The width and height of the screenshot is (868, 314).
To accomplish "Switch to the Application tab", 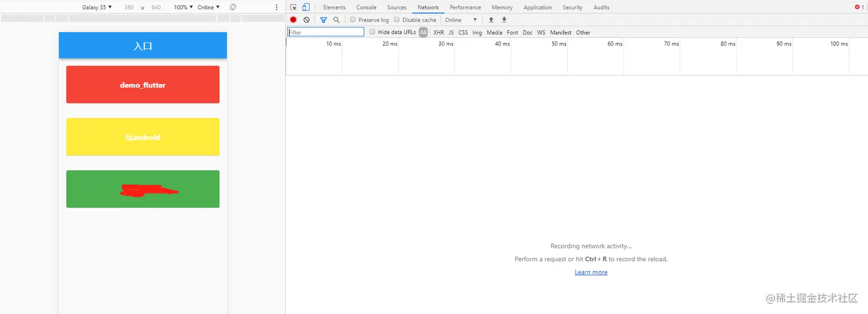I will click(538, 7).
